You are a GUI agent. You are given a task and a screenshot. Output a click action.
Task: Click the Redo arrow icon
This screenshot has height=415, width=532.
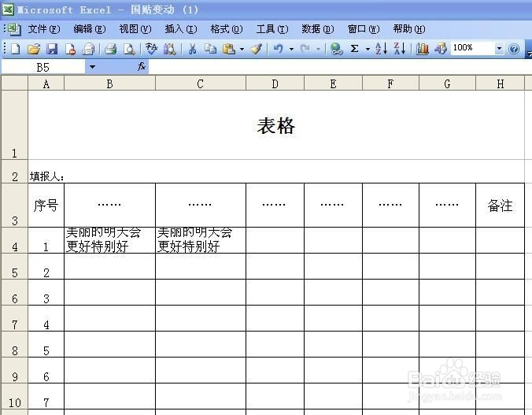pos(305,49)
